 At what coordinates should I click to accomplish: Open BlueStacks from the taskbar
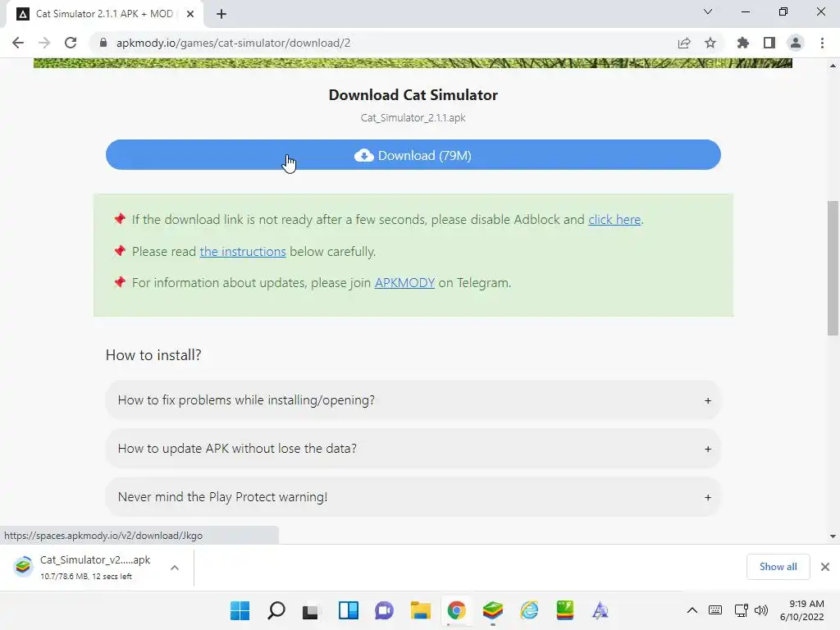[x=493, y=610]
